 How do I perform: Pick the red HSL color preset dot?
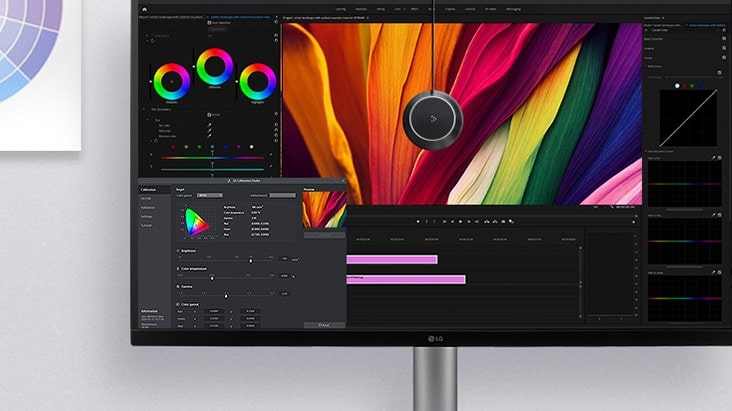tap(173, 147)
